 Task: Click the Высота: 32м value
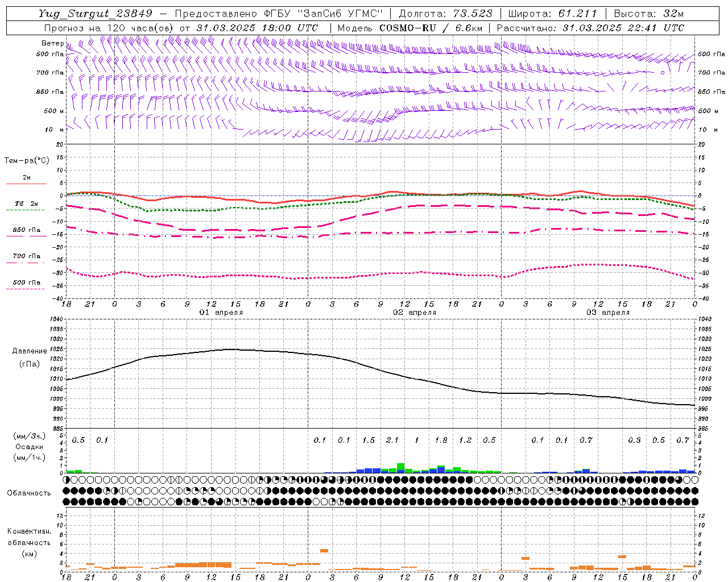pos(649,14)
